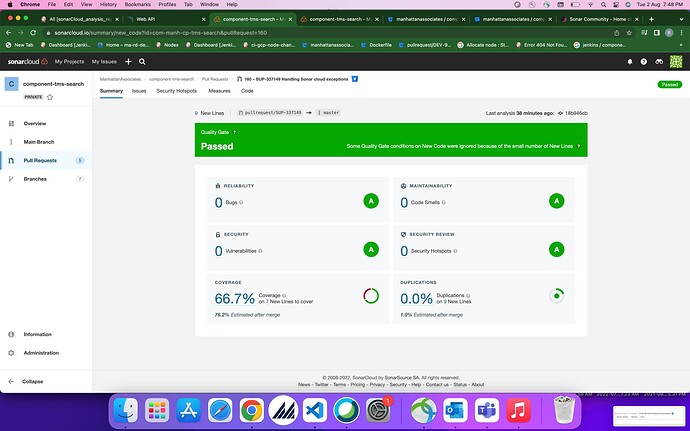Open the History menu in menu bar

108,4
